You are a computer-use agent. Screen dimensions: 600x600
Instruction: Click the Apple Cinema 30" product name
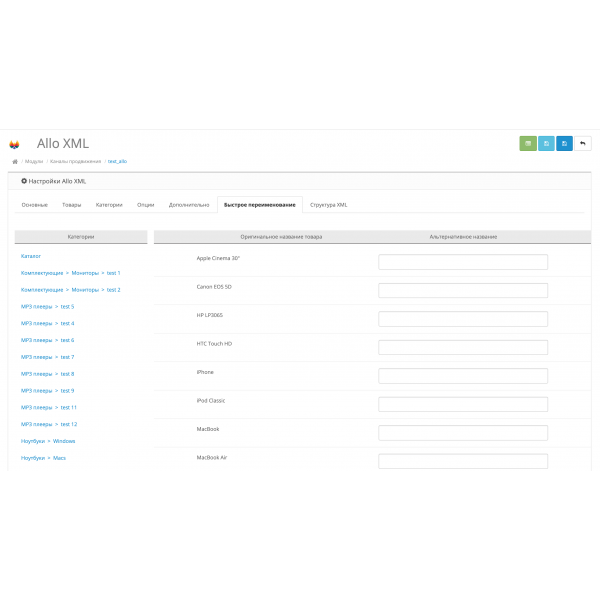218,258
